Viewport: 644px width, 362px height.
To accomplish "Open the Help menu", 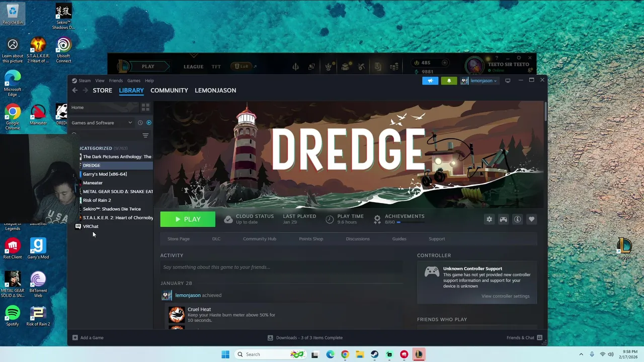I will (x=149, y=80).
